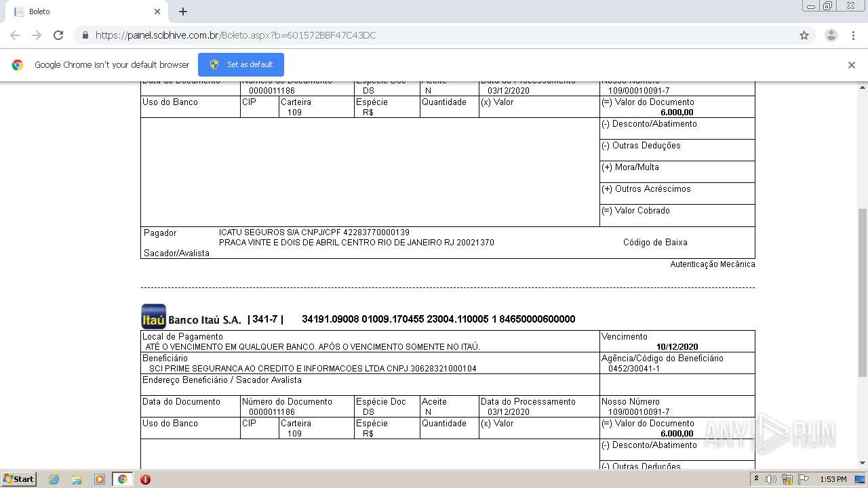Click upper slip Desconto/Abatimento field
The image size is (868, 488).
click(x=677, y=129)
